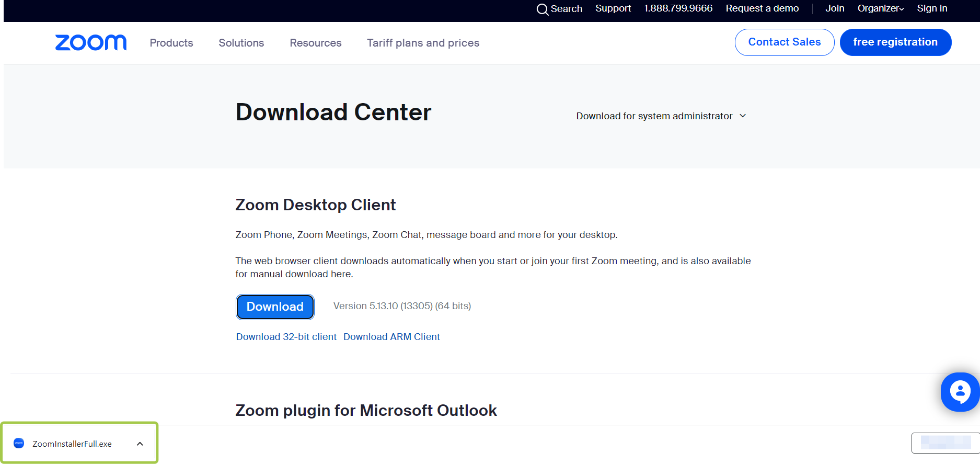
Task: Click Download ARM Client link
Action: pos(391,337)
